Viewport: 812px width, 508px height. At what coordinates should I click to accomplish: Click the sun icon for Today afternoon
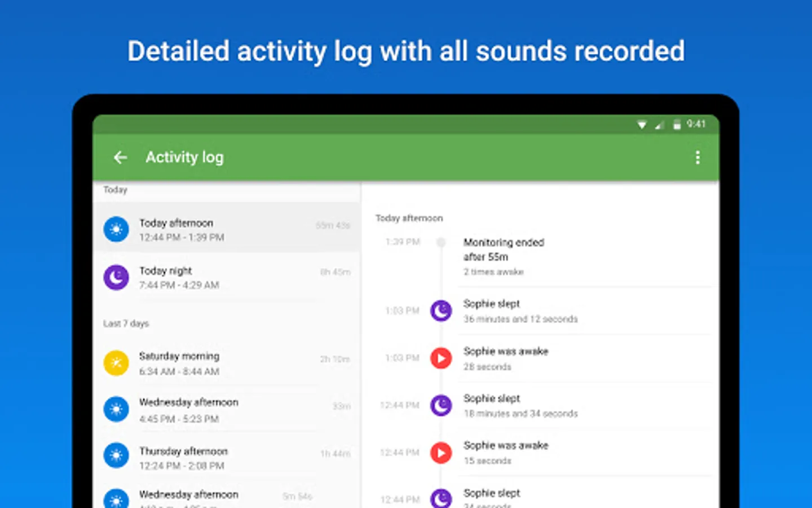[116, 229]
